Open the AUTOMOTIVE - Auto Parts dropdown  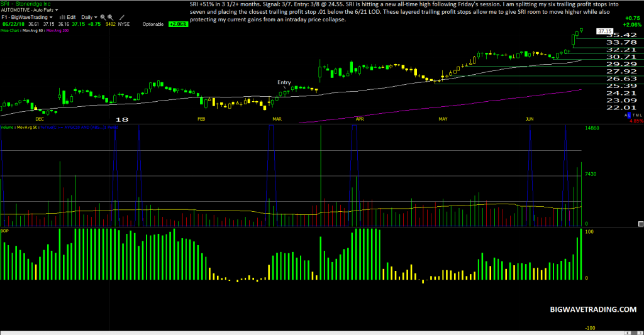pyautogui.click(x=31, y=10)
